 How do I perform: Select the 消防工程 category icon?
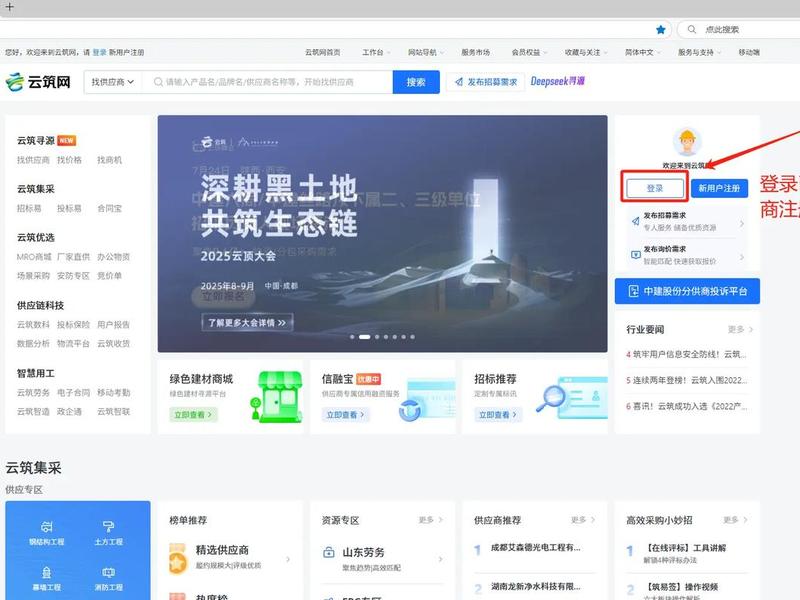[108, 573]
